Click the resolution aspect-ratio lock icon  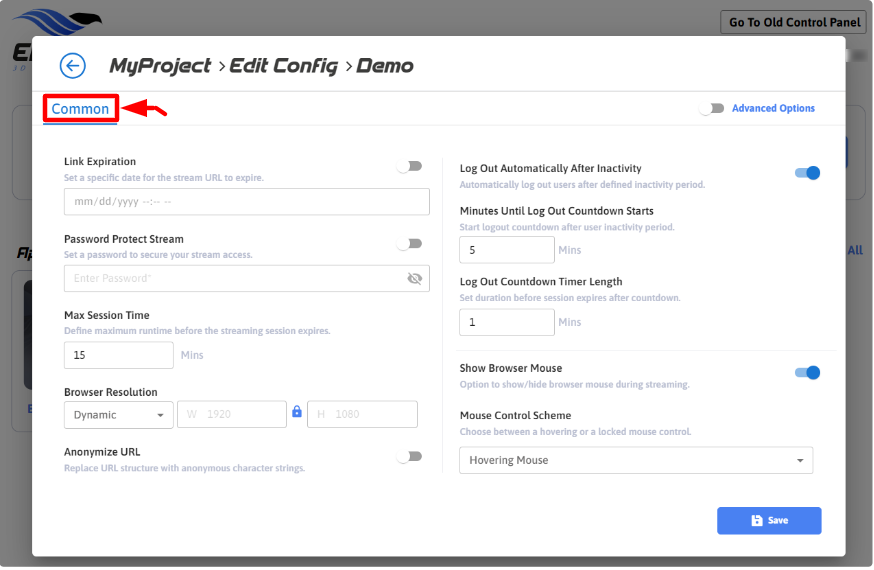296,412
